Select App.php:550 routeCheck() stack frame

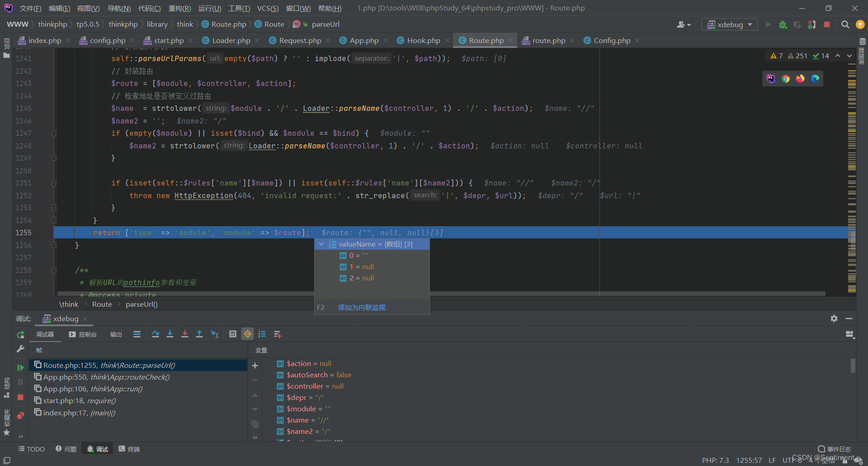click(138, 377)
